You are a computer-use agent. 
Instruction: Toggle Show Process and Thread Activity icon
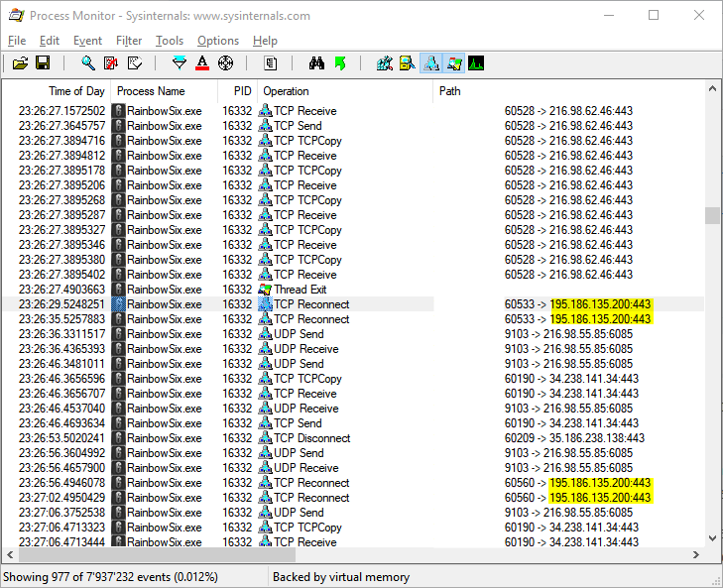(x=453, y=63)
